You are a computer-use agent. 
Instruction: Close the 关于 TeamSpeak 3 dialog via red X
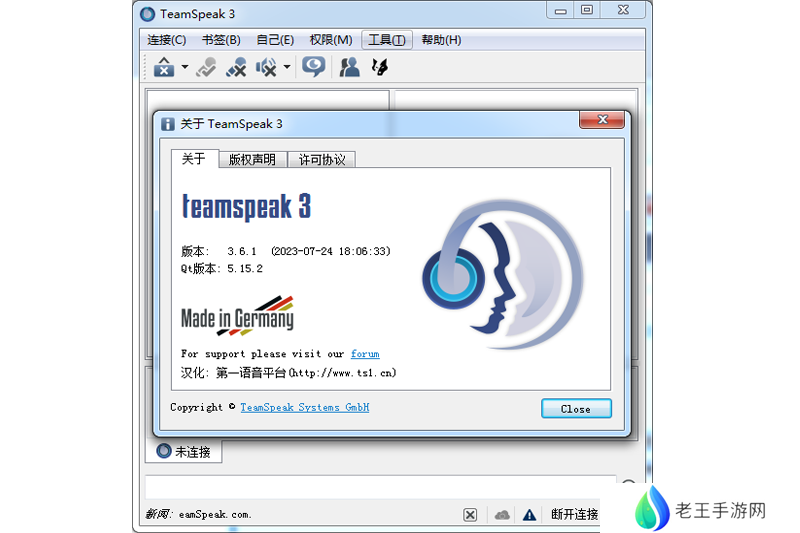pyautogui.click(x=602, y=120)
